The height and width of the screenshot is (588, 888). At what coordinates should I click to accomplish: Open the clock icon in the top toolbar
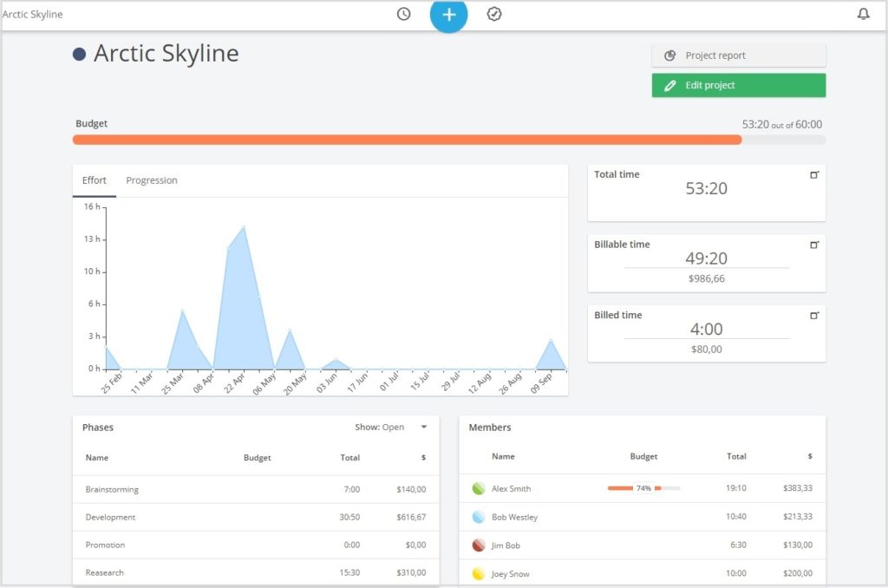click(x=403, y=14)
